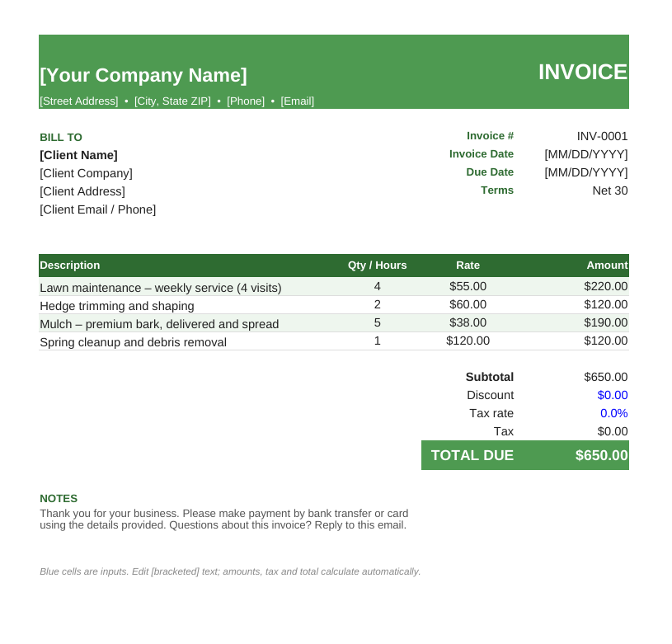The width and height of the screenshot is (672, 644).
Task: Select the Tax $0.00 value
Action: pos(613,431)
